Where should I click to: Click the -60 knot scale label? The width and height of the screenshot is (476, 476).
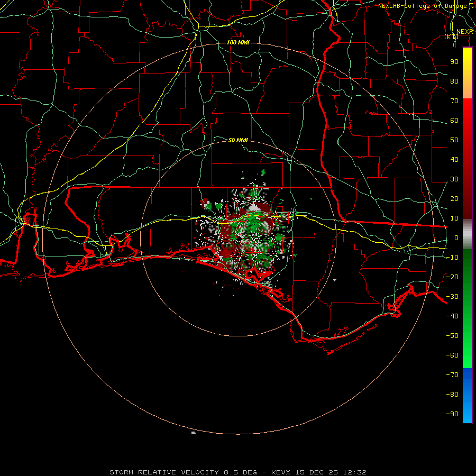point(452,355)
